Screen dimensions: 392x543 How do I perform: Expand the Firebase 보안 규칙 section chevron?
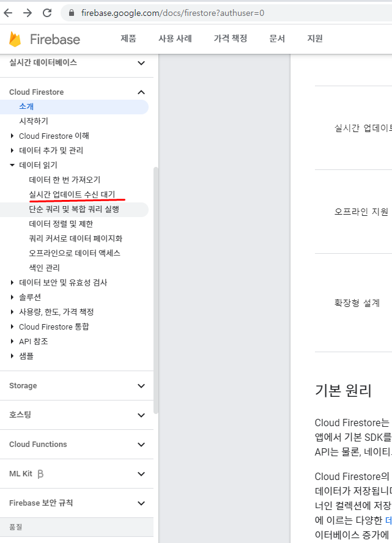[x=141, y=503]
